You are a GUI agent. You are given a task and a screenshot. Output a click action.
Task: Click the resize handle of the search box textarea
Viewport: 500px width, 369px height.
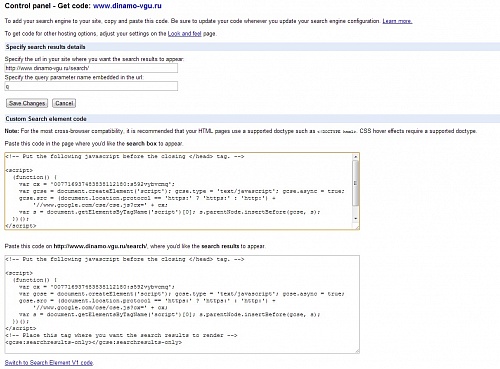tap(357, 227)
